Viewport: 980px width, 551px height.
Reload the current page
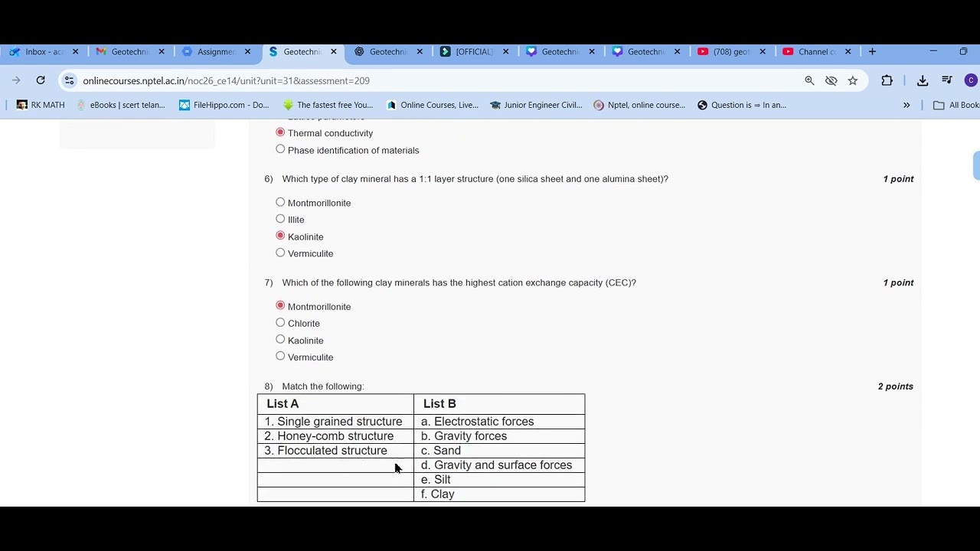click(x=41, y=80)
